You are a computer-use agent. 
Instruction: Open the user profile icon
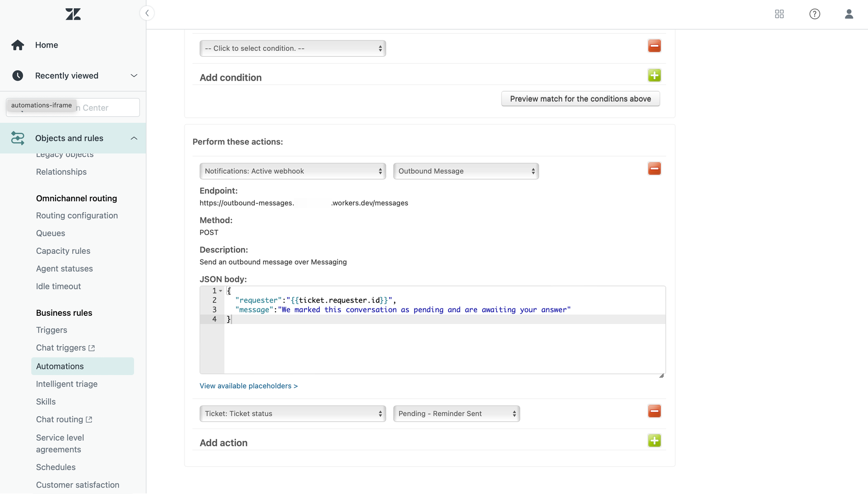click(x=849, y=14)
